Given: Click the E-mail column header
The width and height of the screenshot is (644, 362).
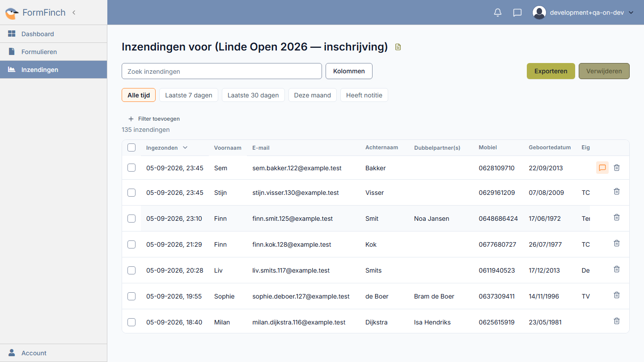Looking at the screenshot, I should click(261, 148).
